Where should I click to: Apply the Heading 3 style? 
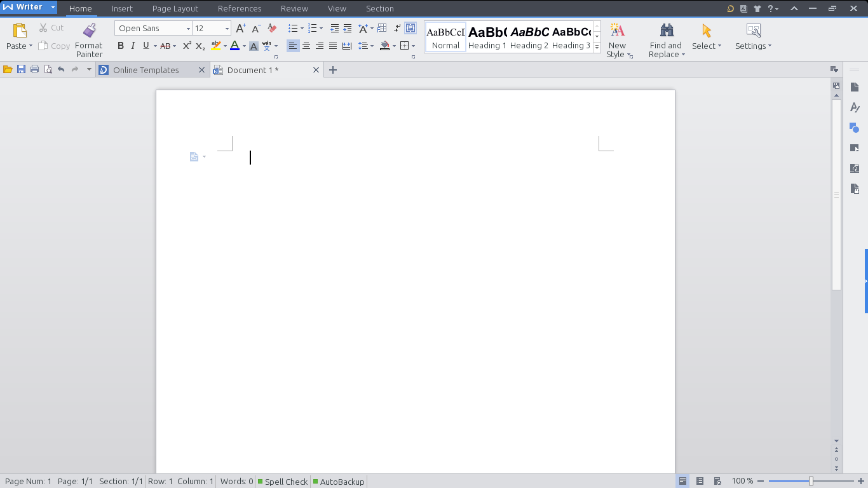coord(571,37)
